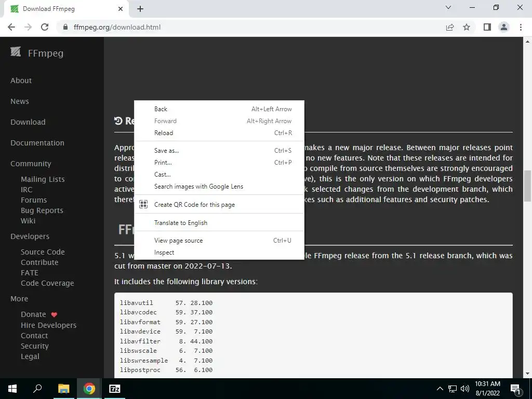Open the Windows Start button
The width and height of the screenshot is (532, 399).
tap(12, 389)
